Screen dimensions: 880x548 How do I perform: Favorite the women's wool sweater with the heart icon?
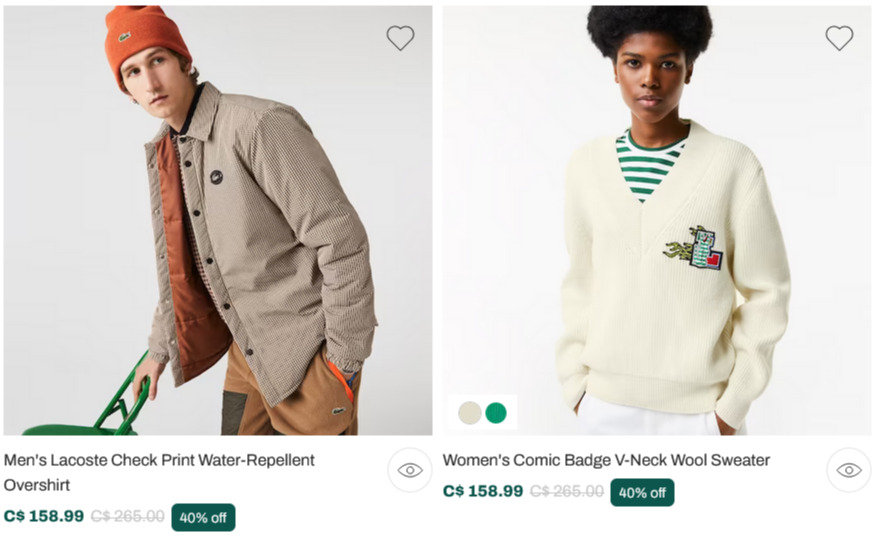pyautogui.click(x=839, y=38)
